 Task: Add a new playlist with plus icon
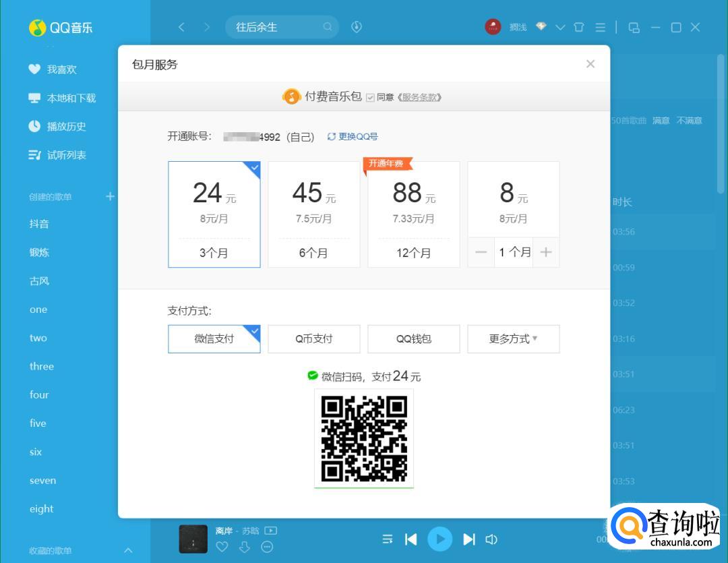pos(110,196)
